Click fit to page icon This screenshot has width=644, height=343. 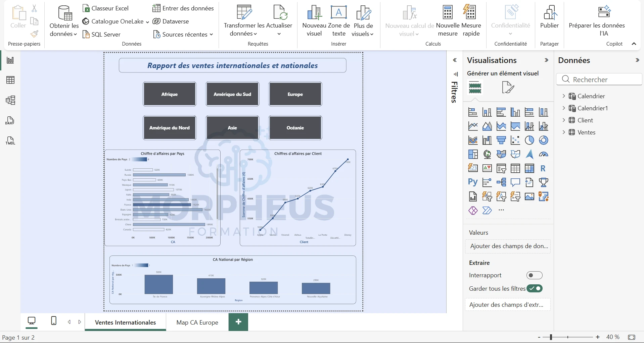pyautogui.click(x=632, y=337)
